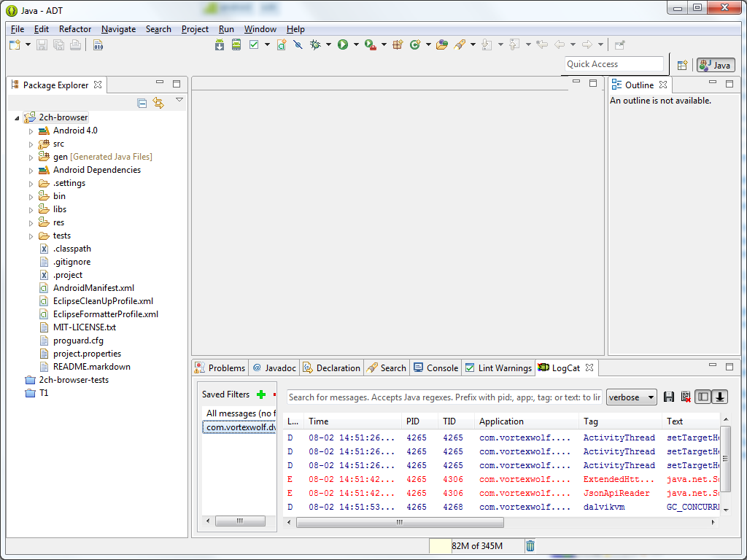This screenshot has width=747, height=560.
Task: Expand the res folder
Action: point(31,223)
